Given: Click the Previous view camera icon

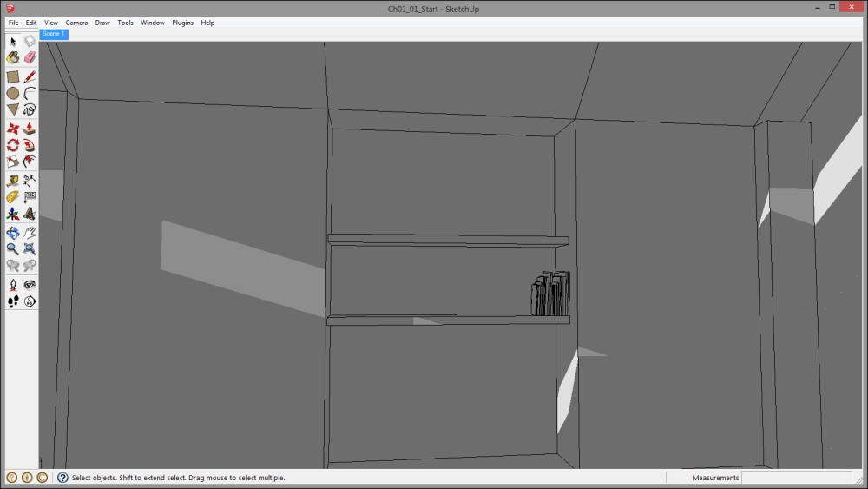Looking at the screenshot, I should pyautogui.click(x=13, y=266).
